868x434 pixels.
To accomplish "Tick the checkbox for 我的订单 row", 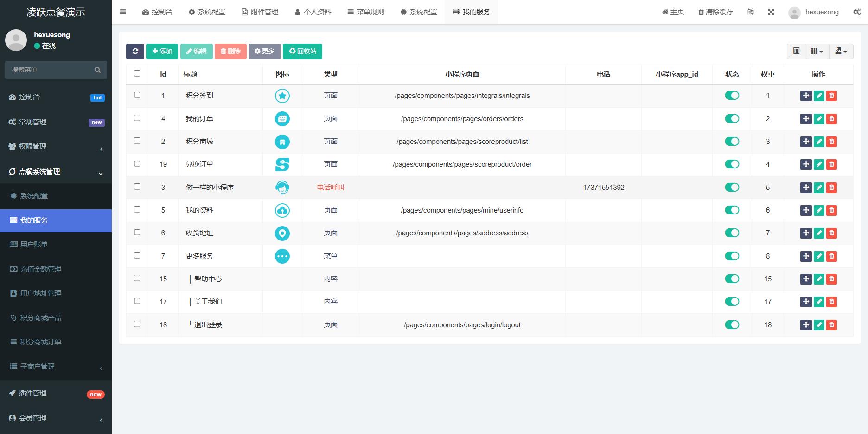I will [137, 118].
